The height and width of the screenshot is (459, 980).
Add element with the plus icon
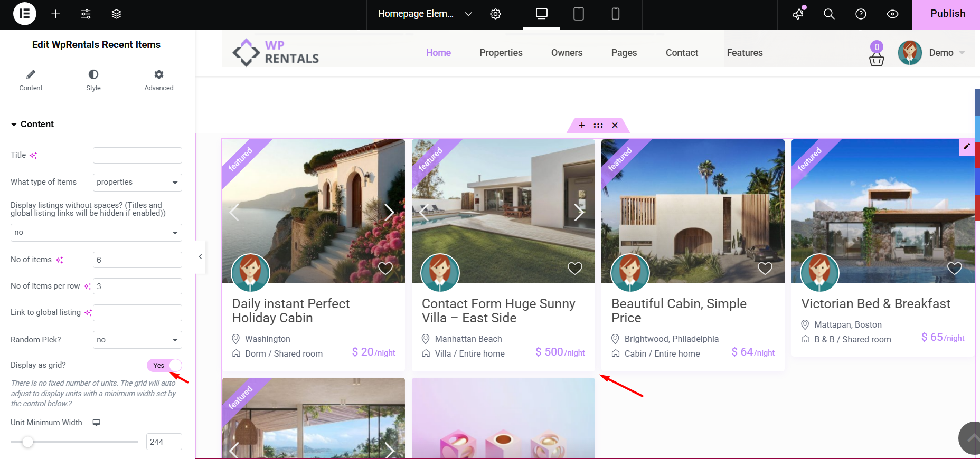(55, 14)
